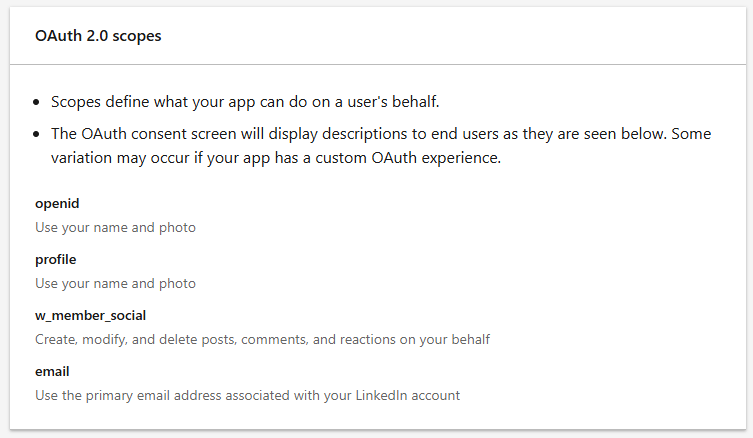Click the description under the openid scope

pyautogui.click(x=115, y=227)
